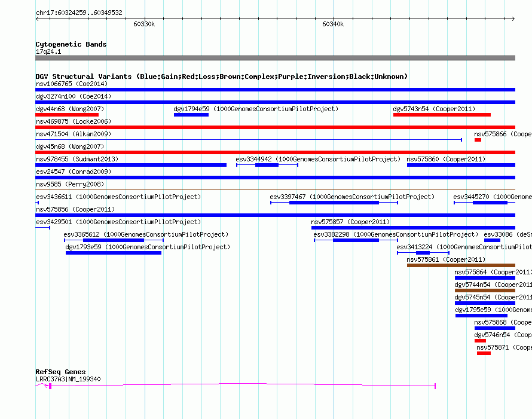Click the ruler's left arrowhead
532x419 pixels.
pos(37,19)
